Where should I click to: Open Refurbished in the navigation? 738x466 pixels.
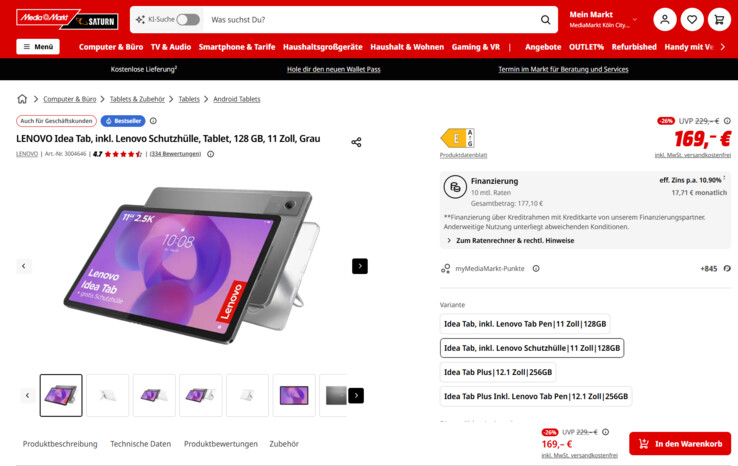[x=634, y=47]
